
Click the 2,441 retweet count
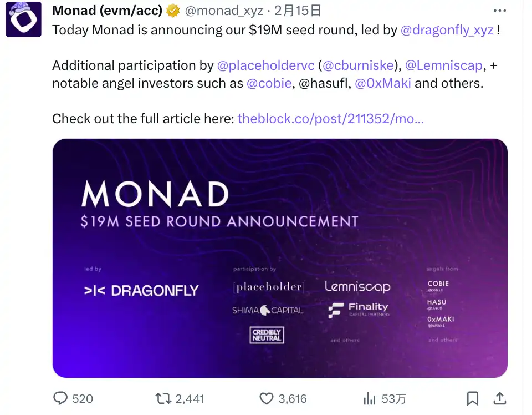(190, 398)
